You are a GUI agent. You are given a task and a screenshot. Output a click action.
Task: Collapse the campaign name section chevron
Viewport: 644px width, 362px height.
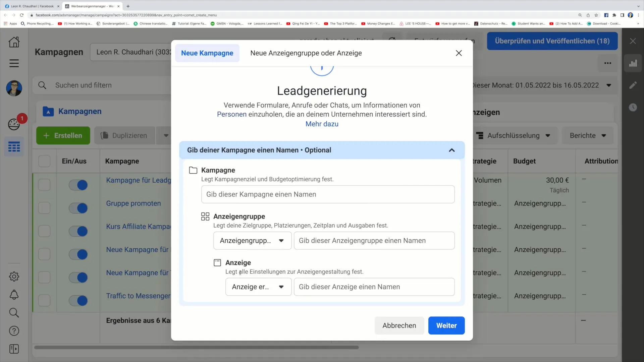[x=452, y=150]
